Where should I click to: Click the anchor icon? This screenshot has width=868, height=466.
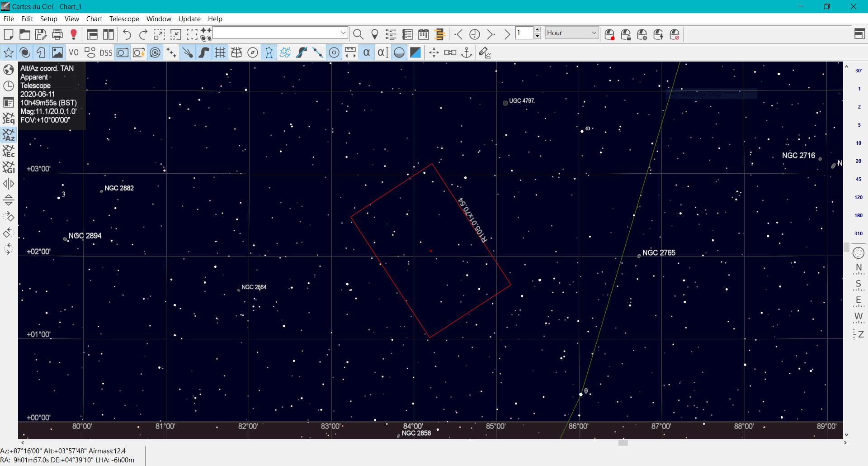[467, 53]
